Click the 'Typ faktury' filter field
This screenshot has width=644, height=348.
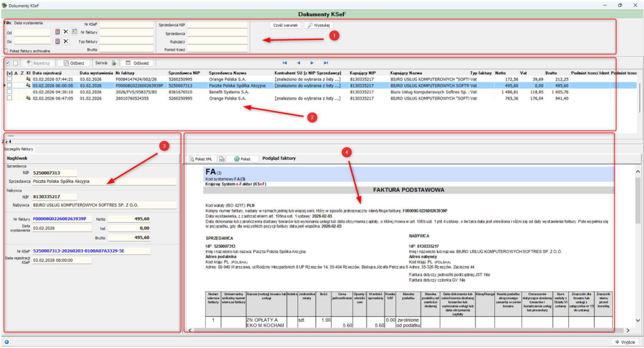(127, 41)
